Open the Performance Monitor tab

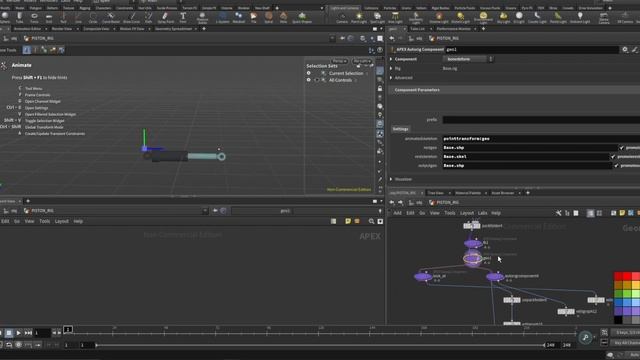[x=453, y=29]
